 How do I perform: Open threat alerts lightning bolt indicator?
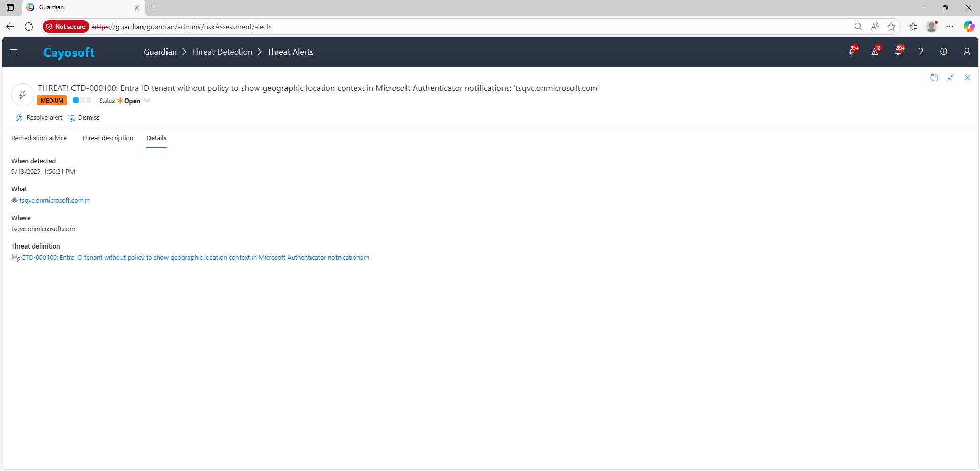pyautogui.click(x=852, y=52)
